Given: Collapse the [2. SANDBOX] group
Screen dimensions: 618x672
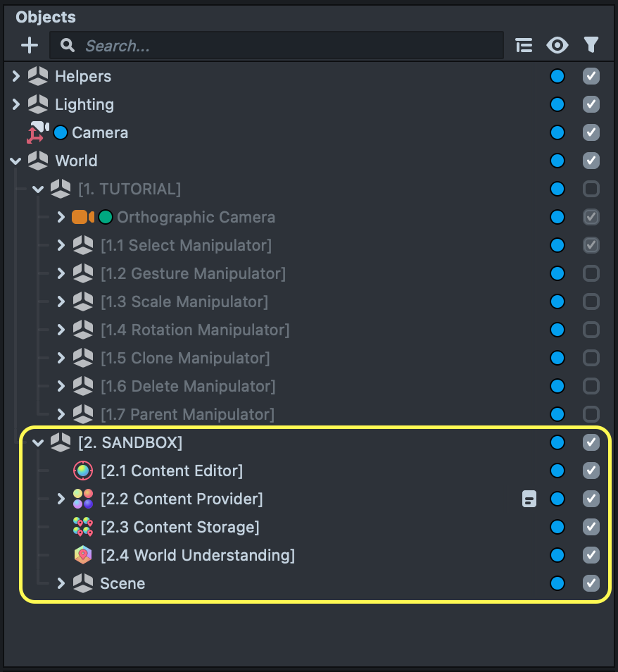Looking at the screenshot, I should coord(39,442).
